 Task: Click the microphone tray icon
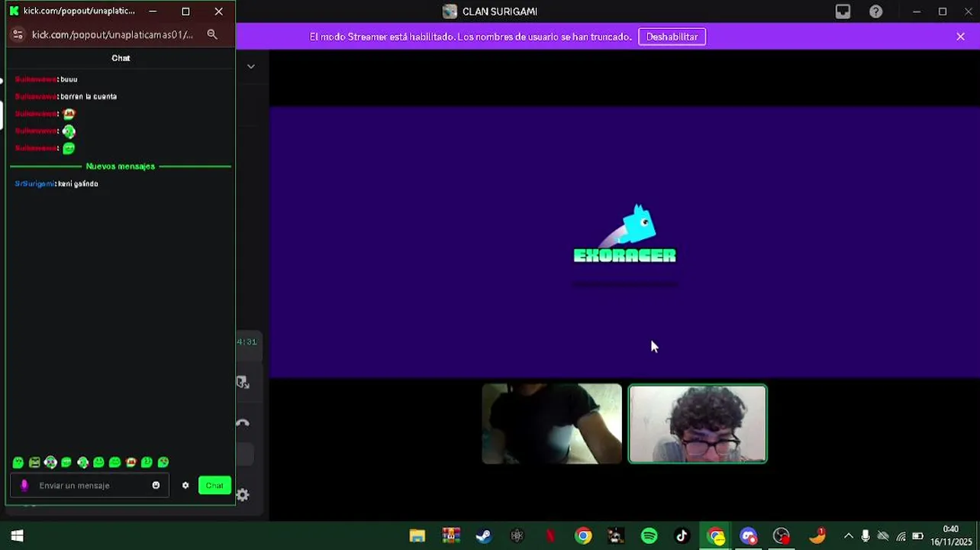click(866, 536)
